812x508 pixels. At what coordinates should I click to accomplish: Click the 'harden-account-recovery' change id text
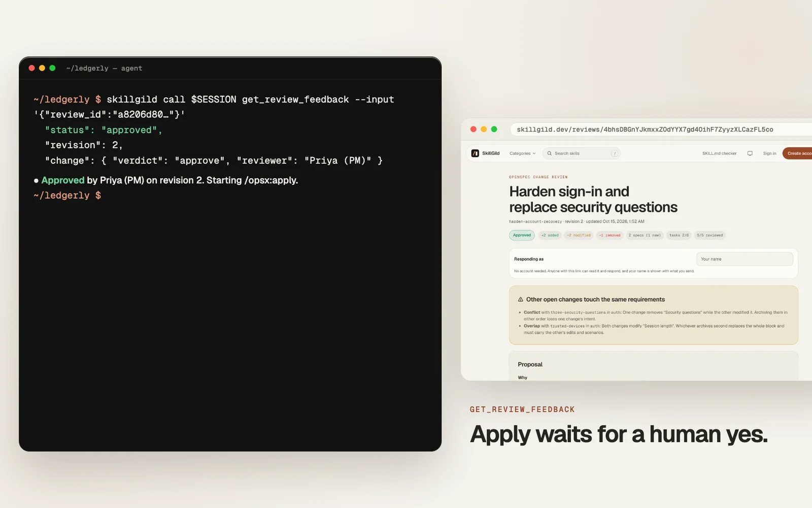(535, 221)
